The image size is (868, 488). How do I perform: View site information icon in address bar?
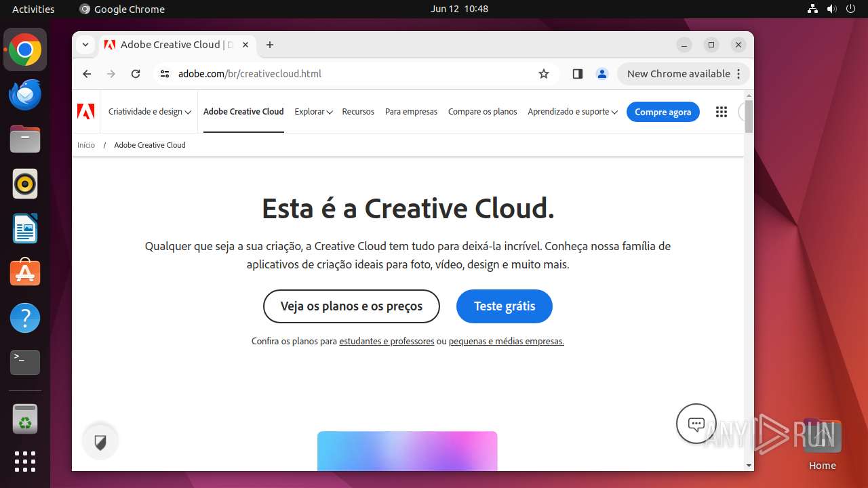click(165, 74)
